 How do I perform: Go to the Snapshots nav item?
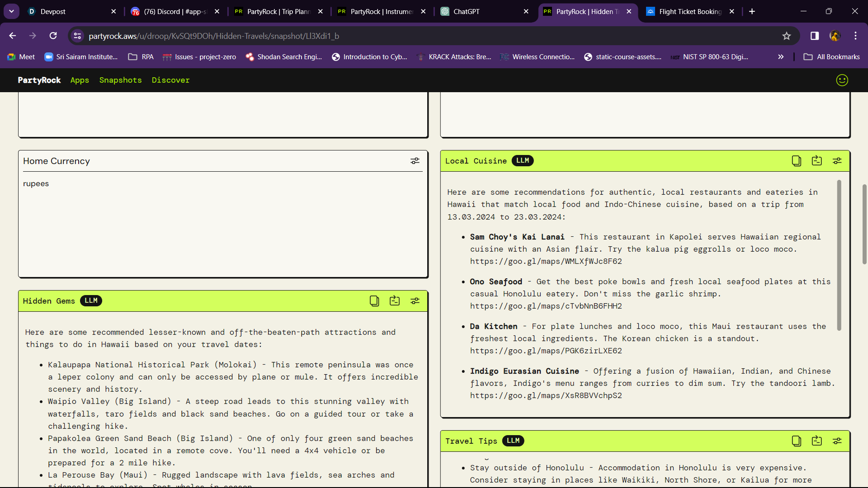click(x=120, y=80)
